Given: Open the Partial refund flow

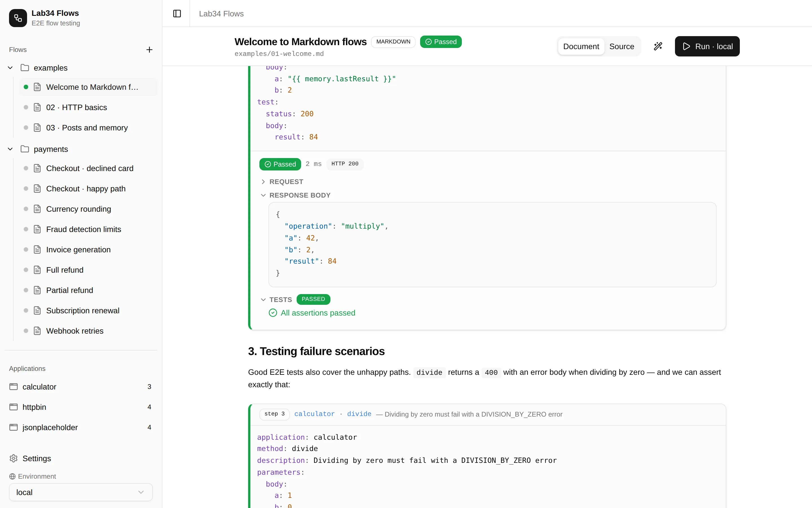Looking at the screenshot, I should [x=88, y=290].
